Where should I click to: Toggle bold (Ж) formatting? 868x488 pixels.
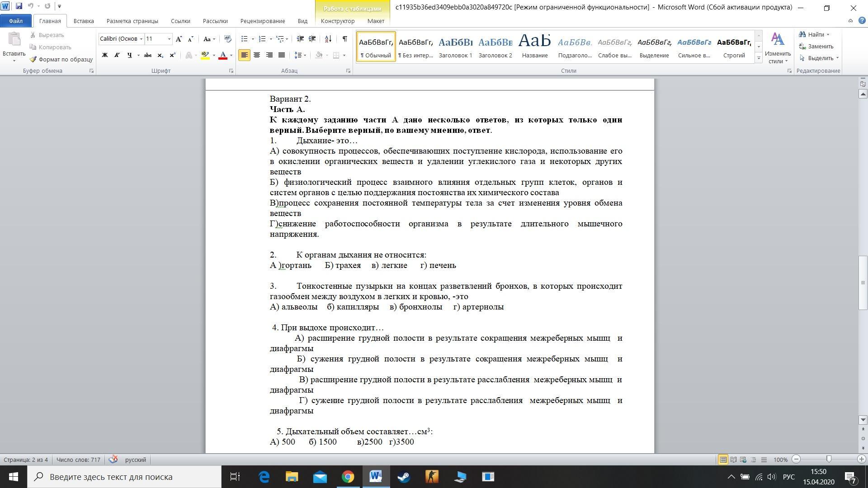[x=104, y=55]
